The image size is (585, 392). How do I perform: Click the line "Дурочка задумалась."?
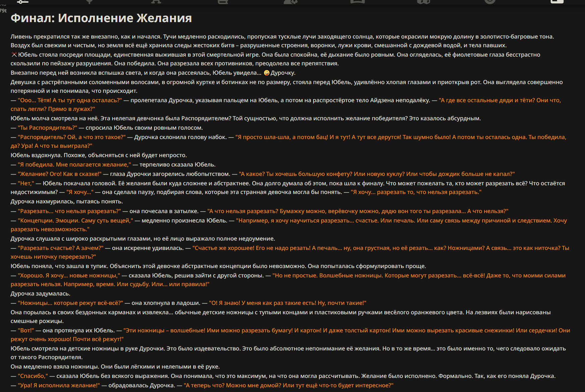tap(41, 293)
